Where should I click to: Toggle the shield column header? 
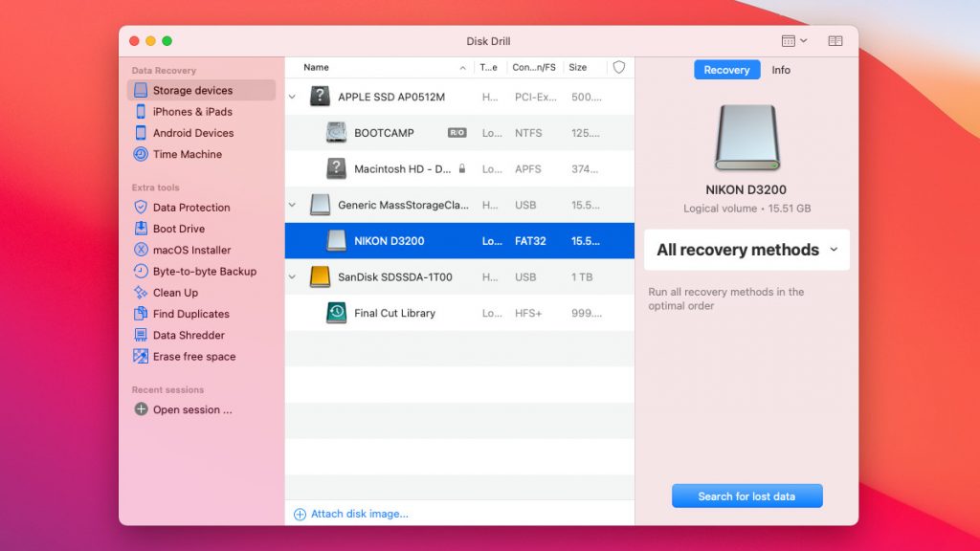click(618, 68)
